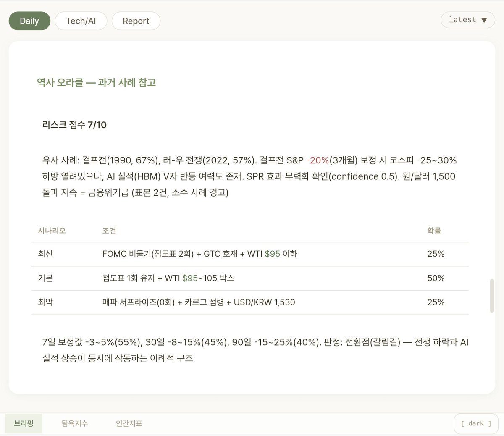Switch to the 탐욕지수 tab
Viewport: 504px width, 436px height.
(74, 423)
